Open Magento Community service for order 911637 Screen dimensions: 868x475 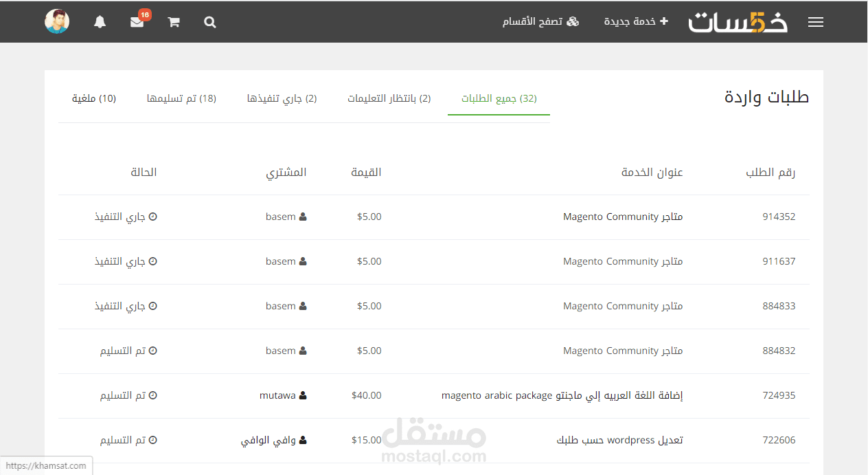pyautogui.click(x=623, y=261)
